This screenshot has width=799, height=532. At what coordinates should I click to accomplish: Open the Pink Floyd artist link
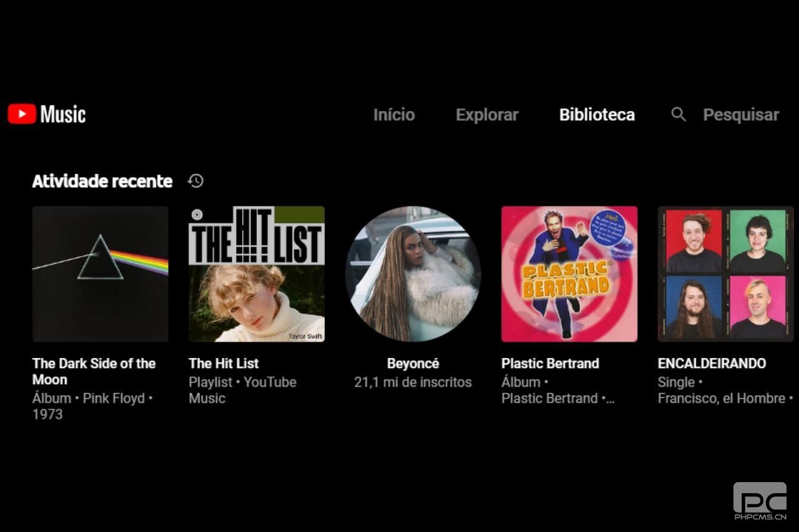tap(114, 398)
